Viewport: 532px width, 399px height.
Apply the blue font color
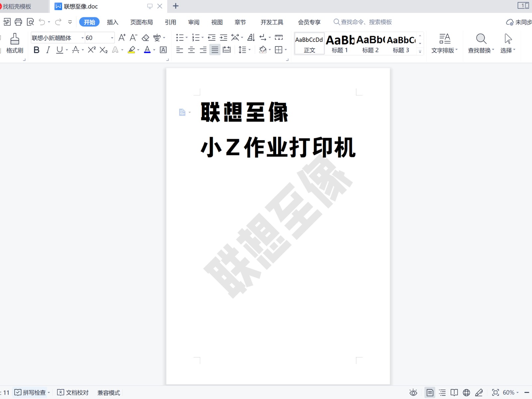point(147,50)
